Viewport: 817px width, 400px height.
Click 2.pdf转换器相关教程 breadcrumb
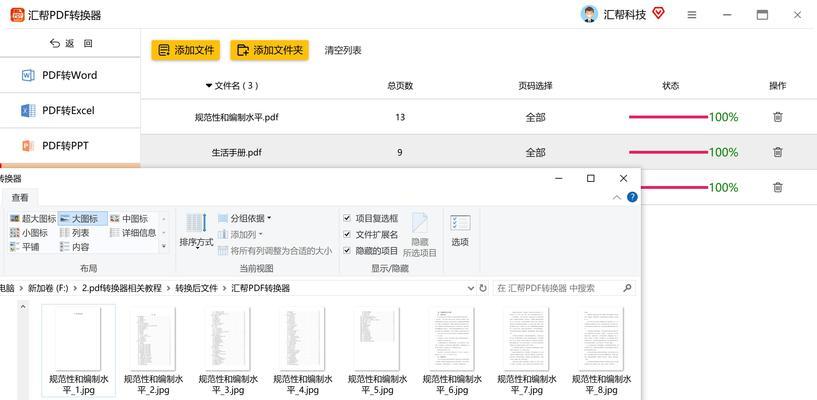pyautogui.click(x=122, y=288)
